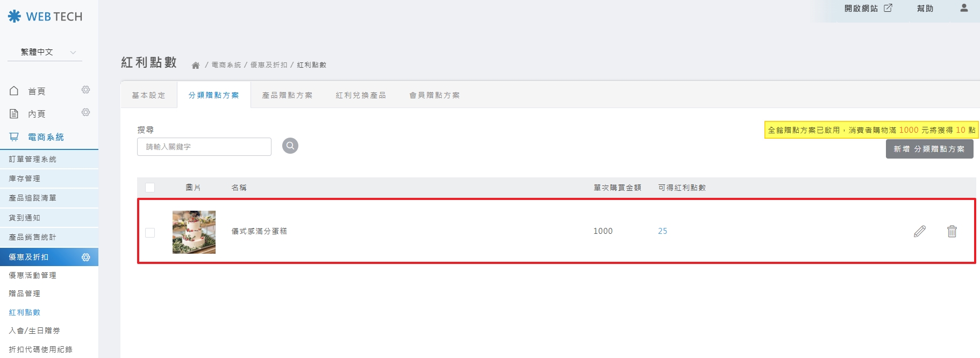Toggle the select-all checkbox in table header
The image size is (980, 358).
pos(150,188)
